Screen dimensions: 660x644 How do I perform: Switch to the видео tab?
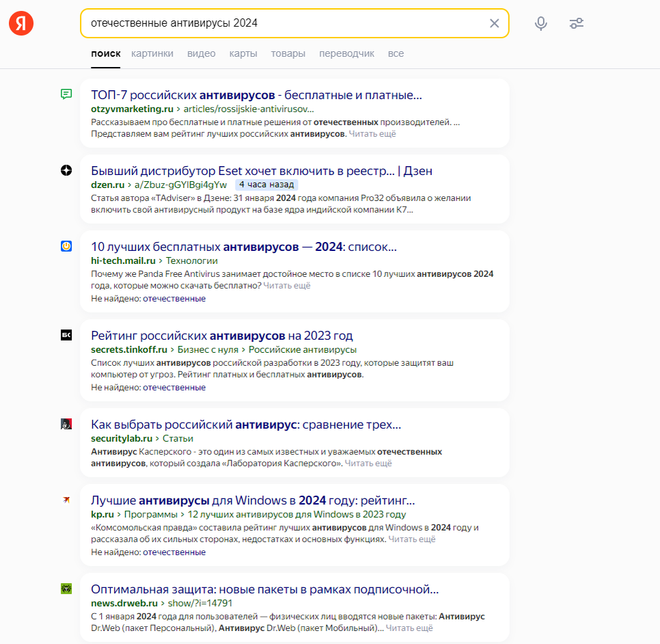click(201, 53)
